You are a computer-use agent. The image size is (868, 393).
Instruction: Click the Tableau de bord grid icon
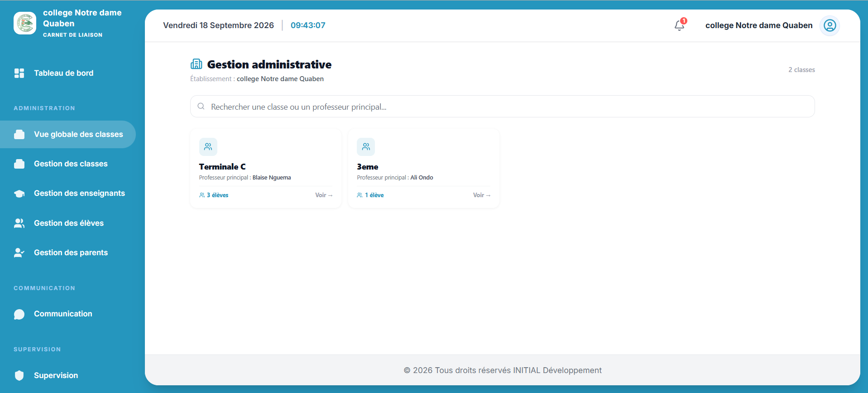(19, 73)
